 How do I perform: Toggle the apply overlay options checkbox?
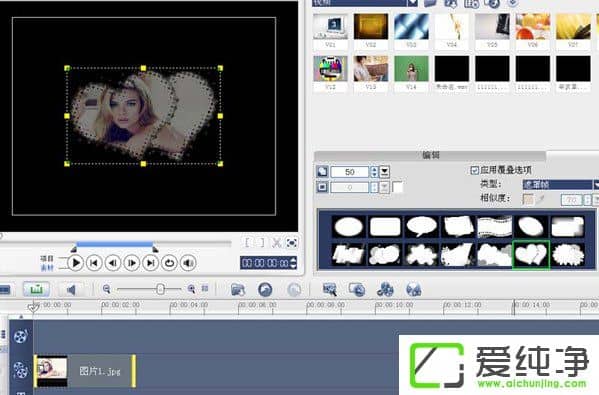[x=474, y=170]
